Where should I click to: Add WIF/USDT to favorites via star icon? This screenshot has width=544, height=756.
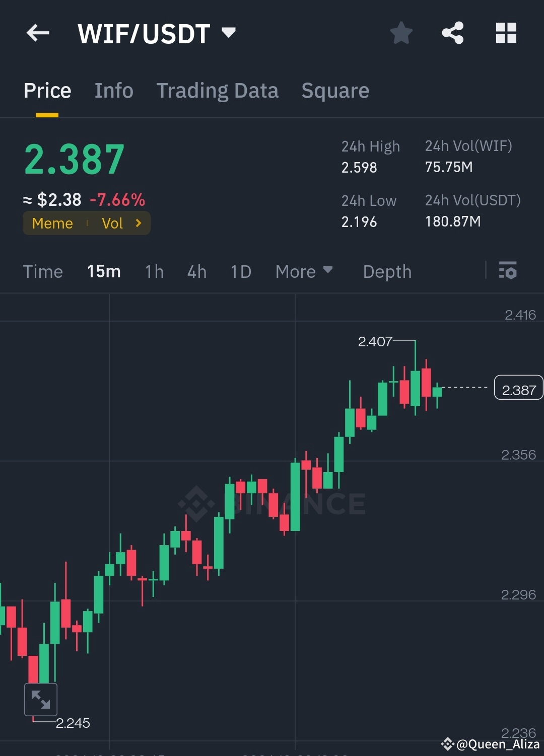[x=401, y=33]
